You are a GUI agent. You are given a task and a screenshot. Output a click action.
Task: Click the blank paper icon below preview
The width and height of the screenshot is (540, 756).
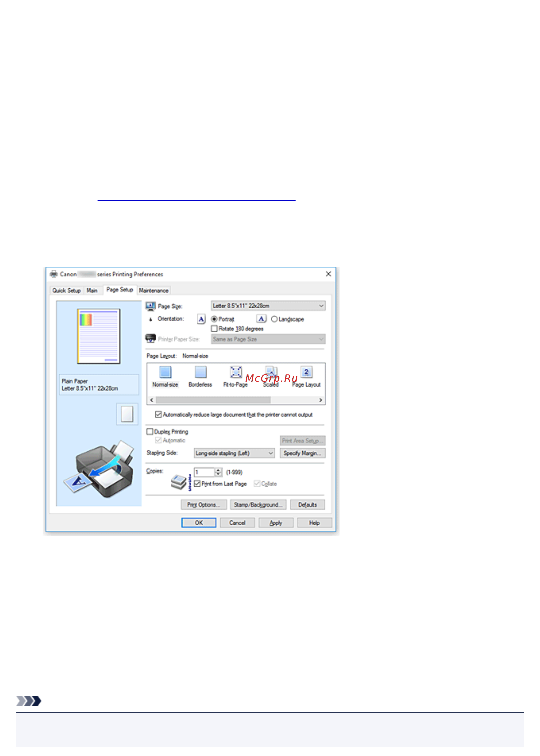(127, 414)
